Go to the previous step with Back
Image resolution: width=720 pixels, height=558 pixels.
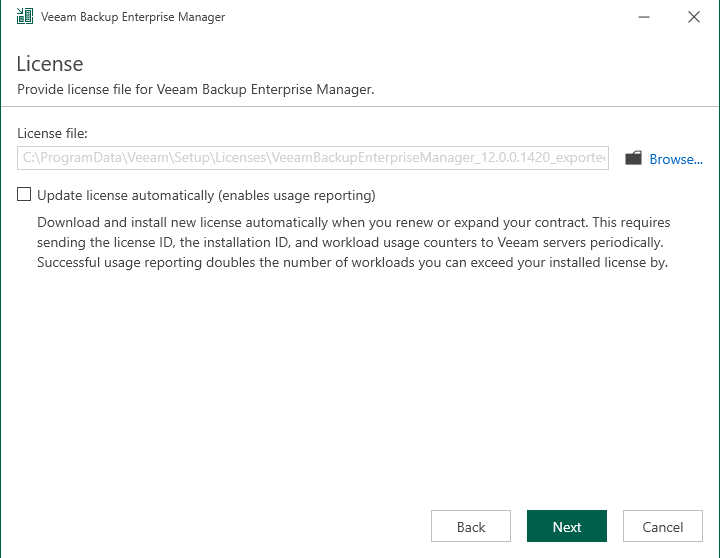coord(471,526)
